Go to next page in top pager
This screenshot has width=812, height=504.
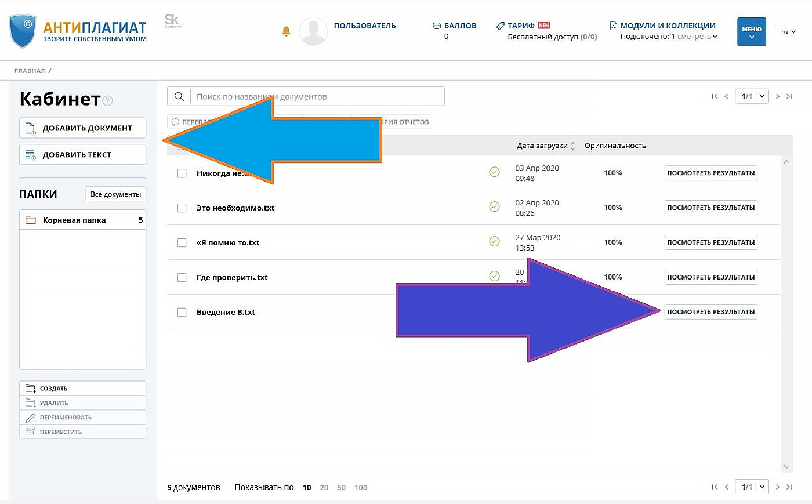[x=778, y=96]
